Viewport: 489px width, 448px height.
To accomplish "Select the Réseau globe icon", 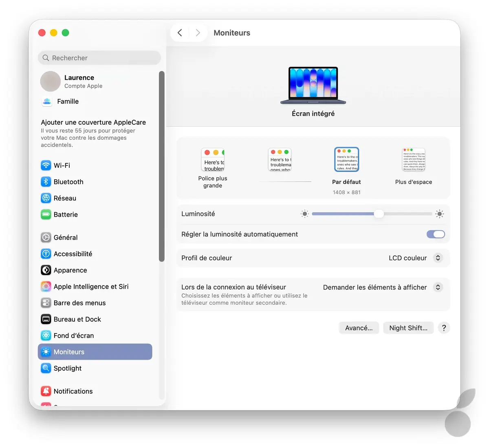I will click(x=46, y=198).
